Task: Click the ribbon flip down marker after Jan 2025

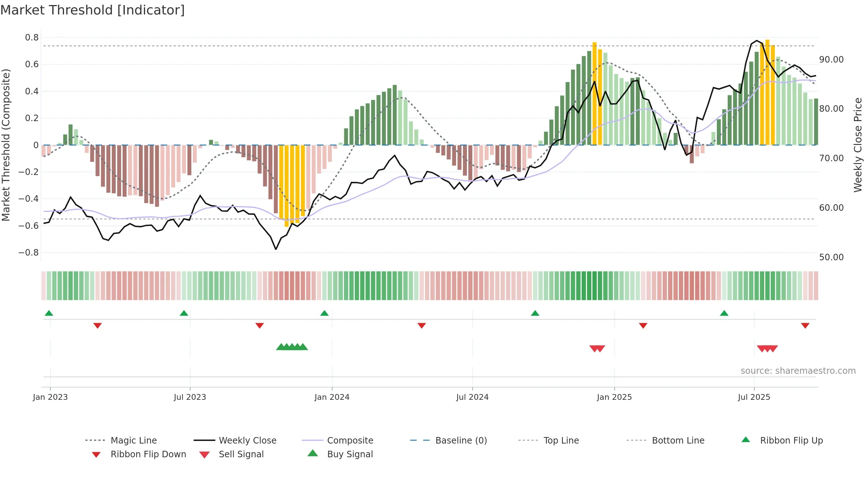Action: (x=643, y=326)
